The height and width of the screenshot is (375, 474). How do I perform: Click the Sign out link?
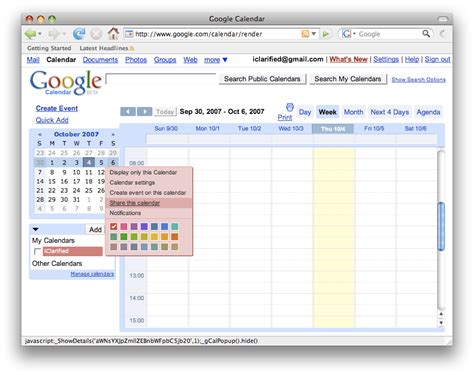(x=437, y=59)
